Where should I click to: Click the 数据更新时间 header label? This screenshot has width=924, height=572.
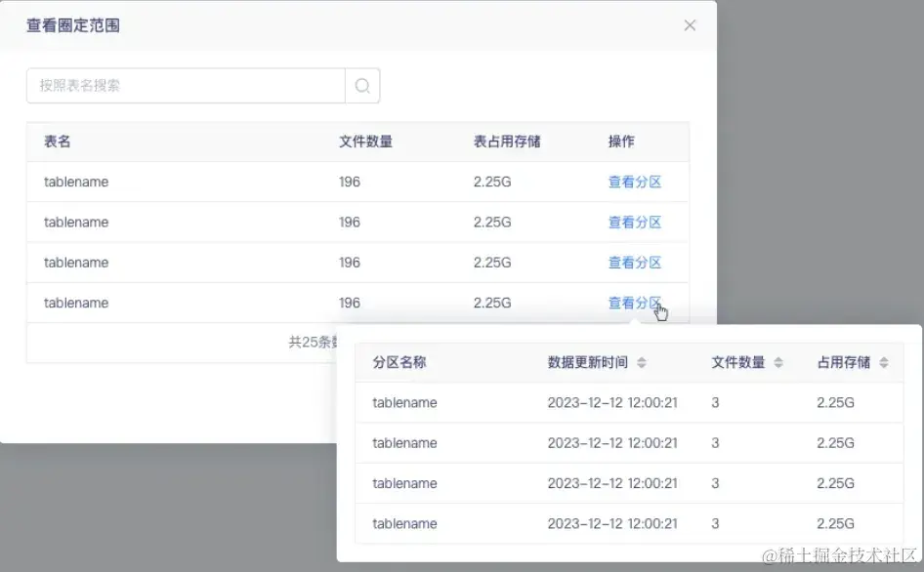pyautogui.click(x=588, y=362)
